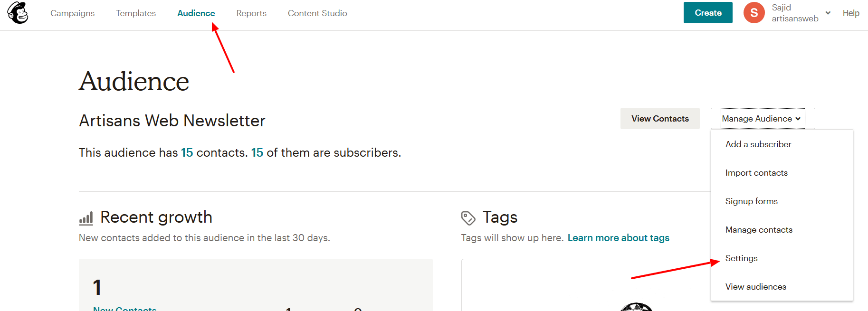Open Learn more about tags link
This screenshot has width=868, height=311.
coord(618,238)
